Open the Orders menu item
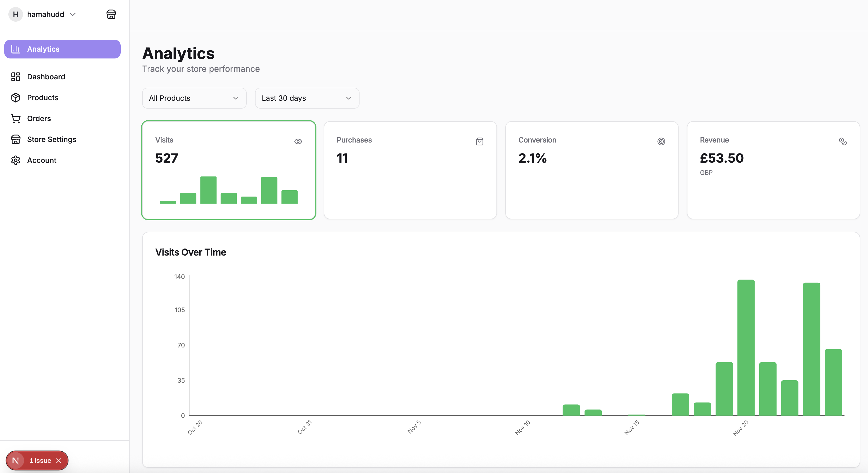 coord(39,119)
